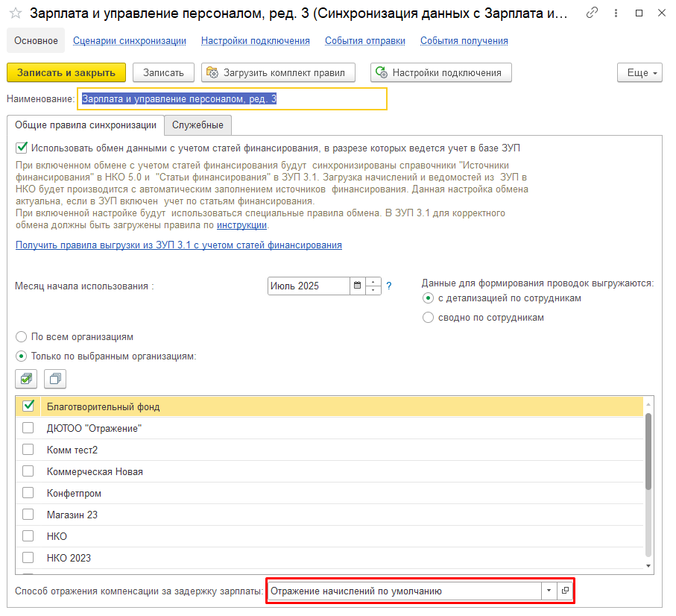Click scrollbar down arrow in organizations list

(648, 566)
